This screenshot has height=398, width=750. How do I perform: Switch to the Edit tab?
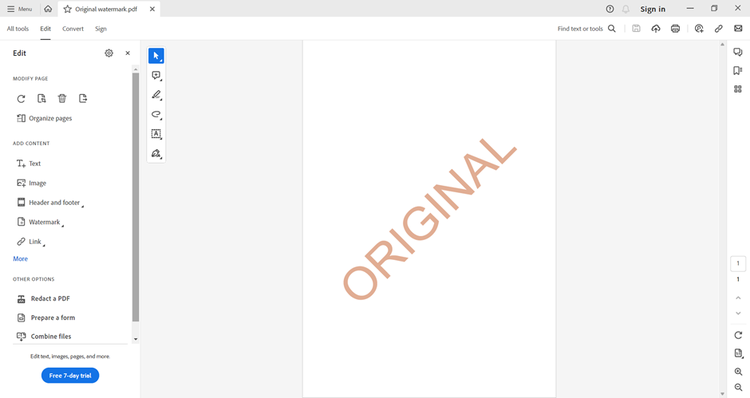[45, 29]
